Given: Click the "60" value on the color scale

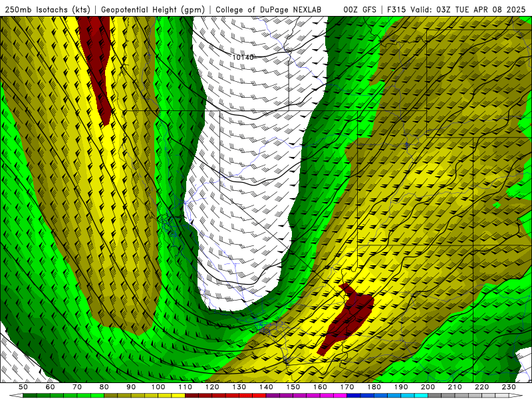Looking at the screenshot, I should (x=51, y=387).
